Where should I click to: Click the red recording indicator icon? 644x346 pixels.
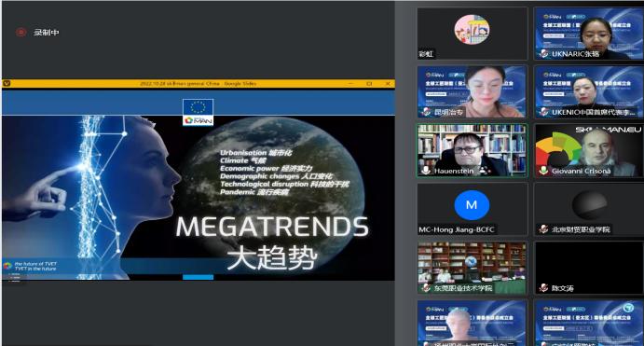coord(21,32)
